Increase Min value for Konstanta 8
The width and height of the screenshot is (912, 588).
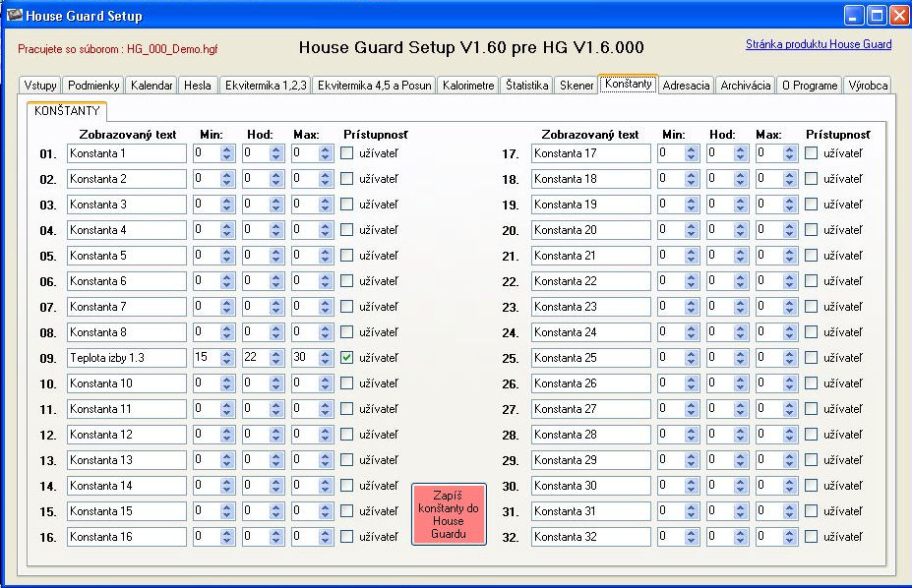point(227,328)
